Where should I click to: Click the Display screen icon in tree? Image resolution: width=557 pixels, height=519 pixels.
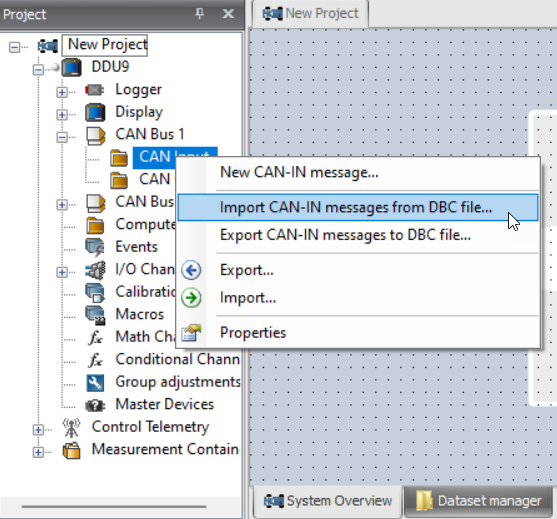coord(95,112)
